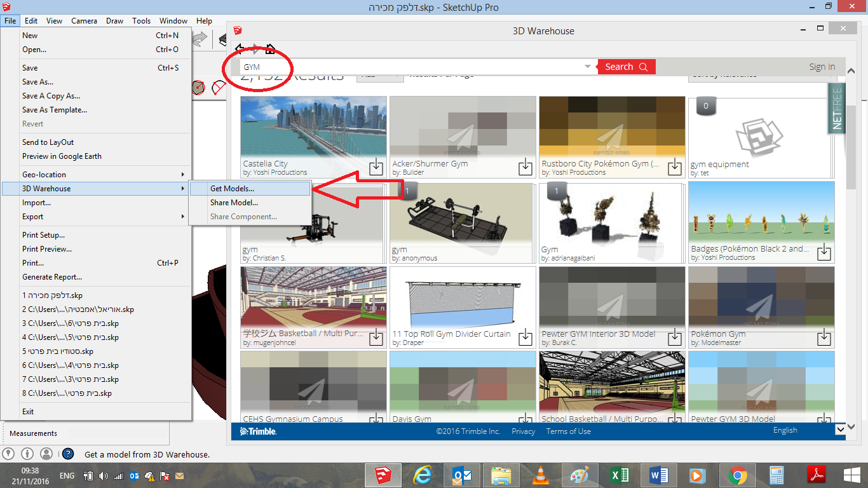868x488 pixels.
Task: Click the Trimble logo link
Action: 258,431
